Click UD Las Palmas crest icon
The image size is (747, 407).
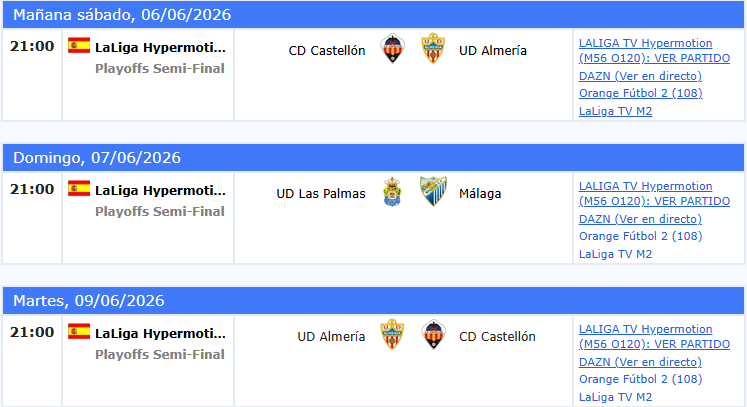click(x=392, y=192)
